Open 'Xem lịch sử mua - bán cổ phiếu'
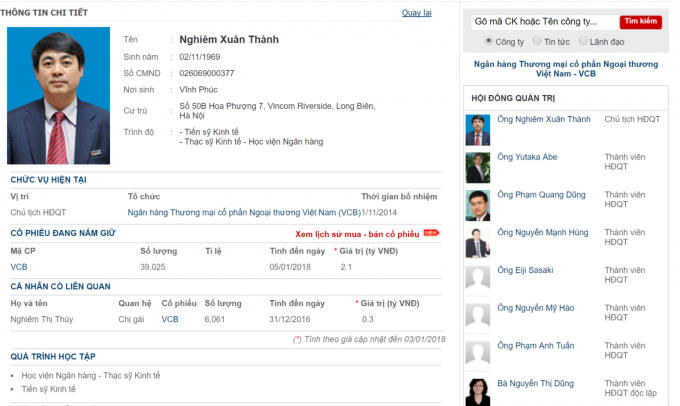This screenshot has width=680, height=406. pos(357,234)
